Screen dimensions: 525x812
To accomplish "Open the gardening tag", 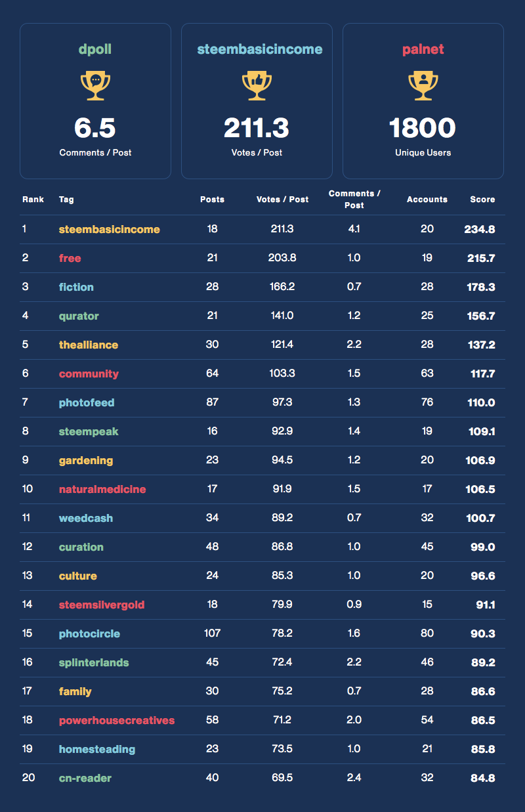I will pyautogui.click(x=86, y=460).
